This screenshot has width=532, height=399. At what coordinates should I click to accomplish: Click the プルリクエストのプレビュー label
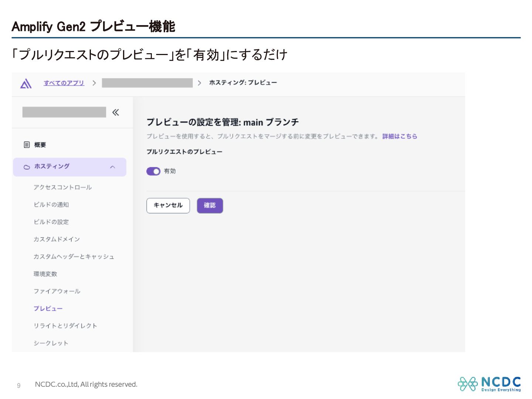(184, 152)
